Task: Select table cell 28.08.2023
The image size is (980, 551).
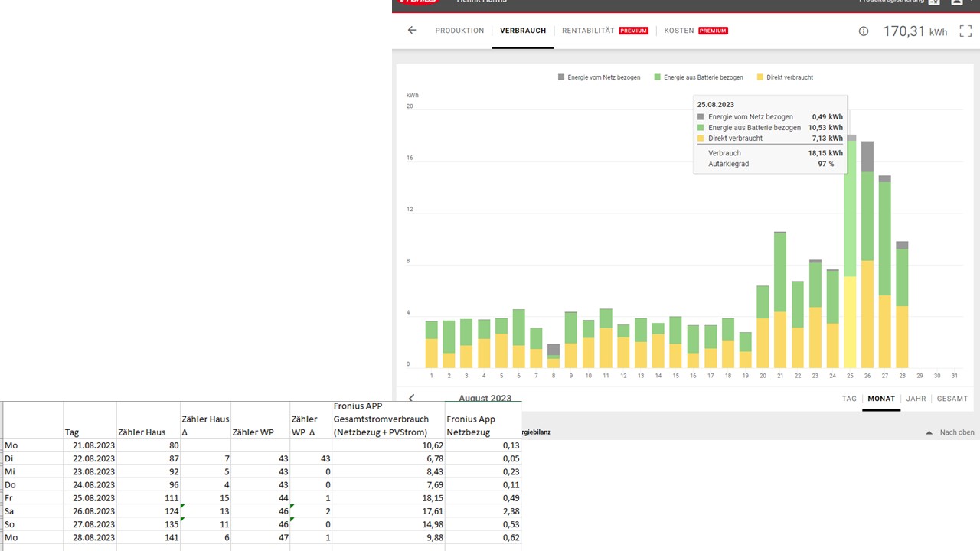Action: click(x=89, y=537)
